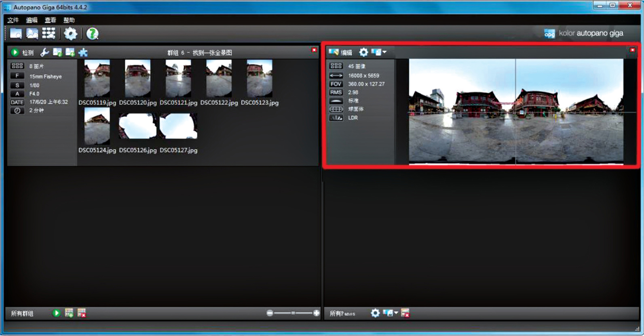The width and height of the screenshot is (644, 336).
Task: Click the grid batch icon in main toolbar
Action: click(49, 34)
